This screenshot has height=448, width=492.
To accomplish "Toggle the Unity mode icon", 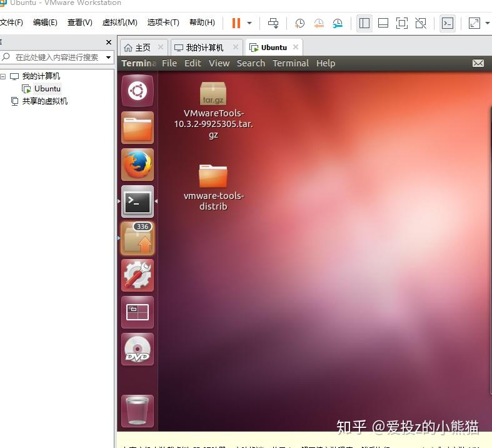I will (421, 23).
